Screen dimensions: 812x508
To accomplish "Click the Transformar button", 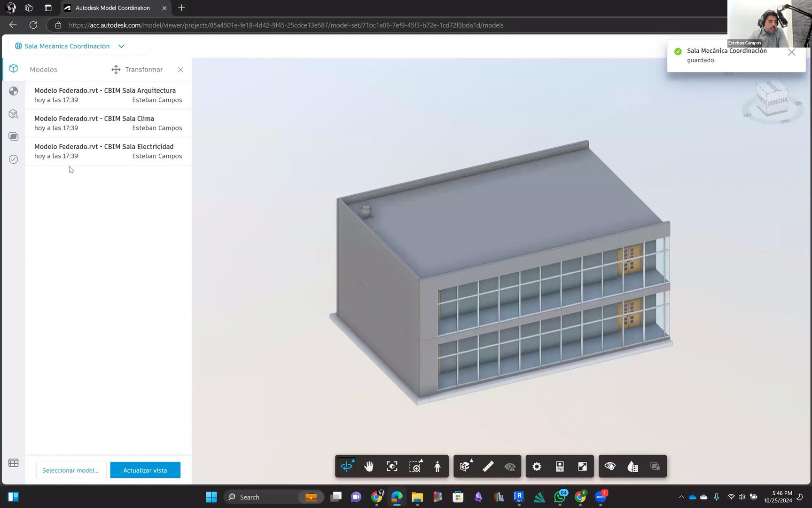I will point(137,70).
